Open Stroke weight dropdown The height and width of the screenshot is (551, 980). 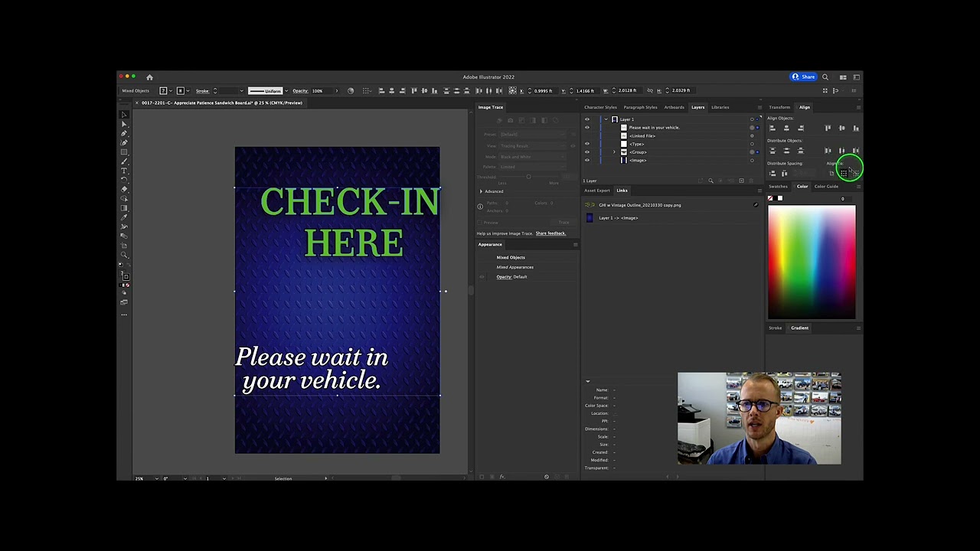click(x=241, y=91)
